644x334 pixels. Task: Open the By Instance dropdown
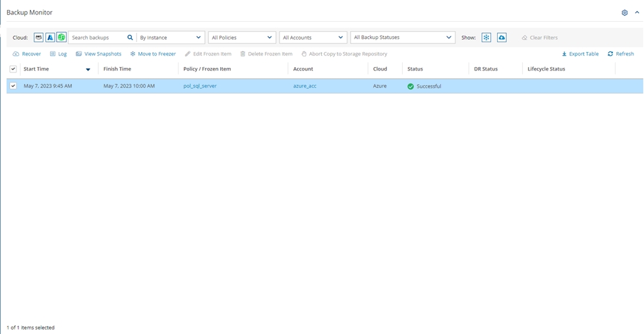pyautogui.click(x=170, y=38)
